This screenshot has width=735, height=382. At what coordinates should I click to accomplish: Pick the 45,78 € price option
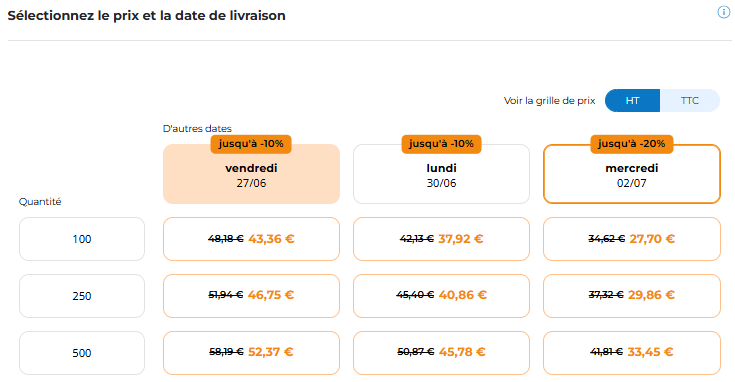tap(441, 353)
